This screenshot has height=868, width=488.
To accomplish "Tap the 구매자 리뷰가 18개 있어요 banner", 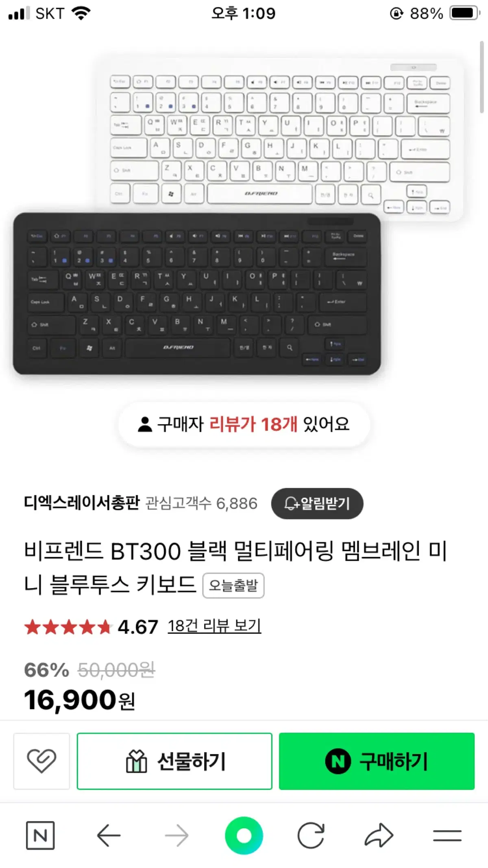I will click(x=244, y=424).
